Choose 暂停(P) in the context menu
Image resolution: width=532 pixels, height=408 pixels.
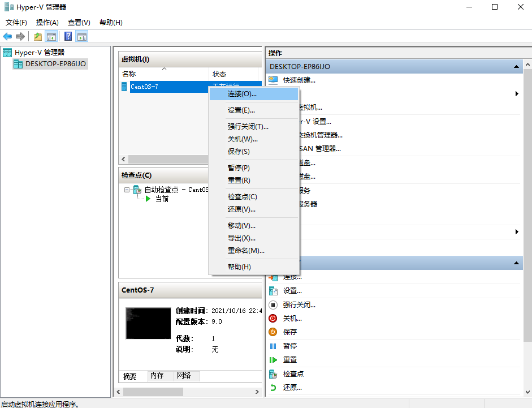(x=254, y=168)
